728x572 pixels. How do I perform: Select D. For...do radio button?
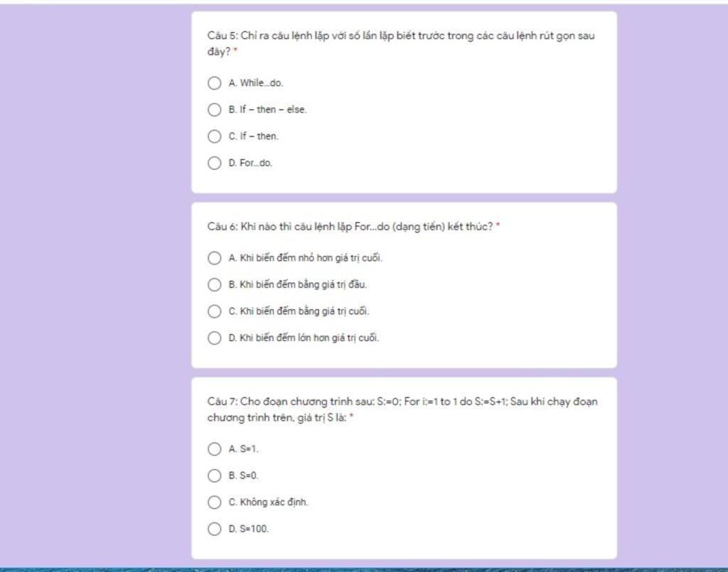(x=214, y=163)
